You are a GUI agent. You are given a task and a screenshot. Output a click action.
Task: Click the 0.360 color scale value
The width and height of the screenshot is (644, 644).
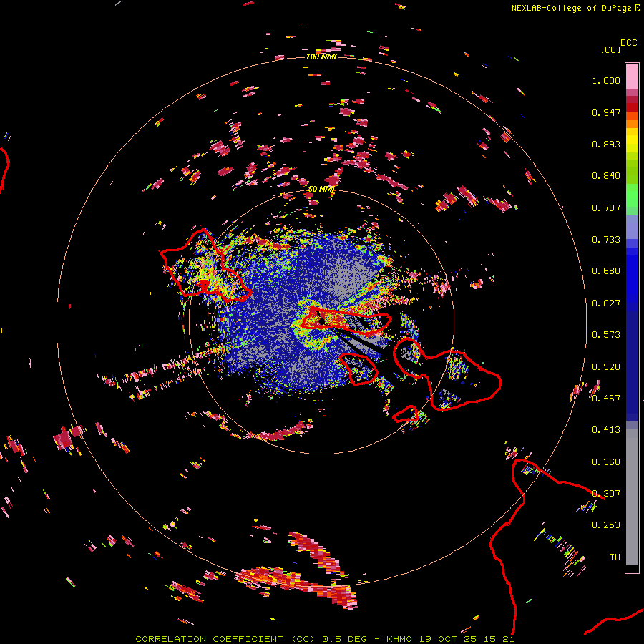[606, 462]
